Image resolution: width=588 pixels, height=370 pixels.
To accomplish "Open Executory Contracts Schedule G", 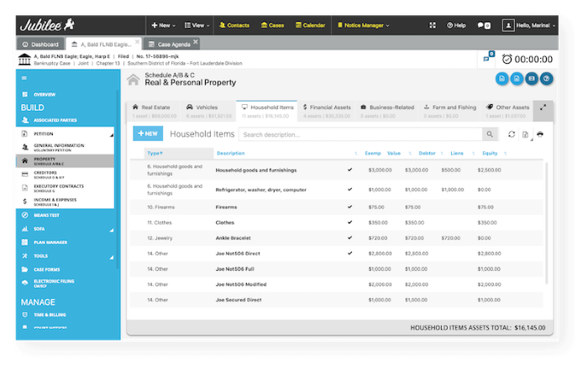I will coord(65,188).
